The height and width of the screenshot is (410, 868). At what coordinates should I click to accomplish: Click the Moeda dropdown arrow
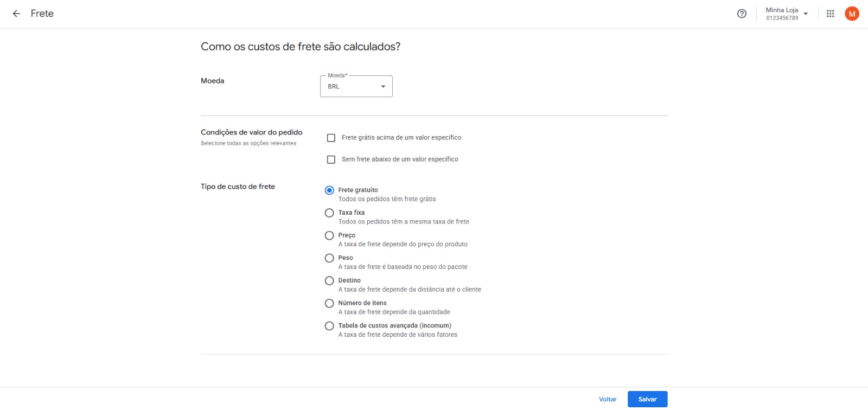[383, 87]
